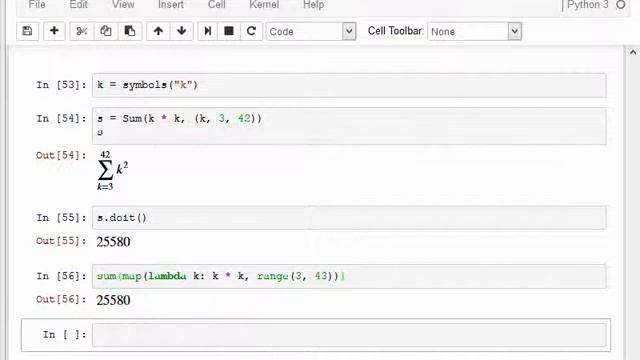Open the Edit menu

coord(78,5)
